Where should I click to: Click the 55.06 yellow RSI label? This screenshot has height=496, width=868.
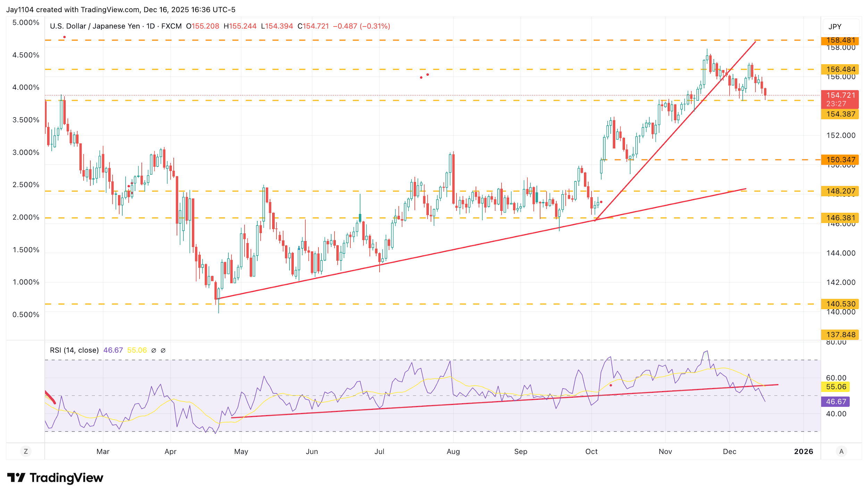point(836,387)
